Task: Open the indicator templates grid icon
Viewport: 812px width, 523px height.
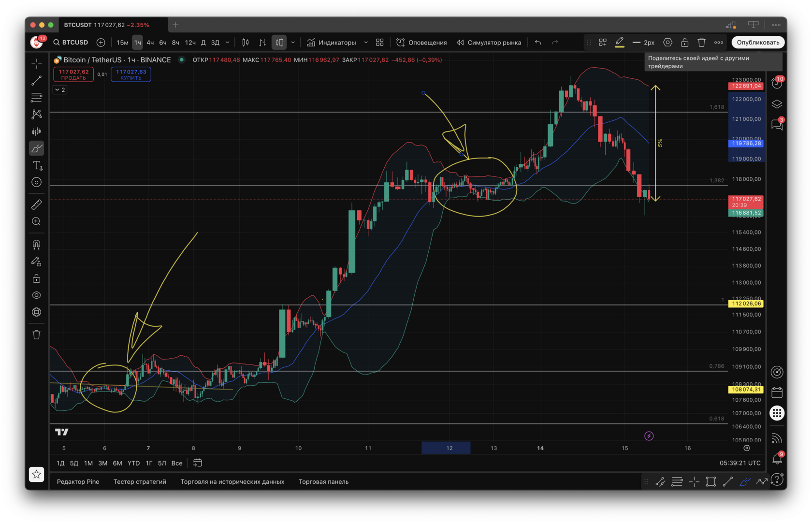Action: tap(380, 43)
